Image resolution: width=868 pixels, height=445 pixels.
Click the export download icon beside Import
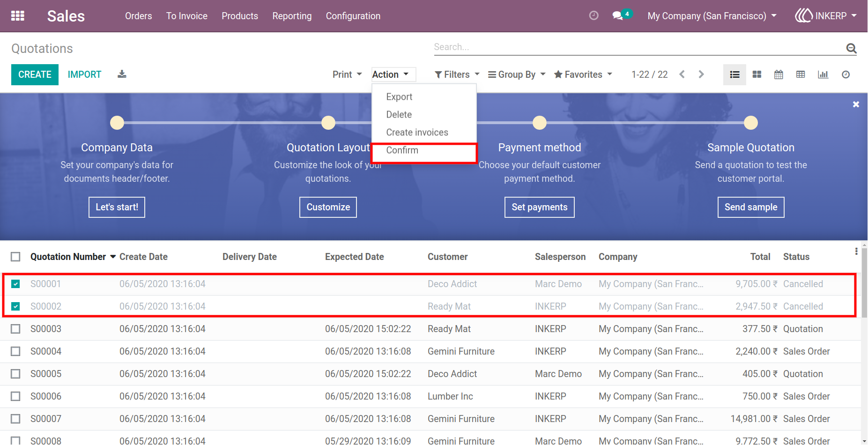(122, 74)
